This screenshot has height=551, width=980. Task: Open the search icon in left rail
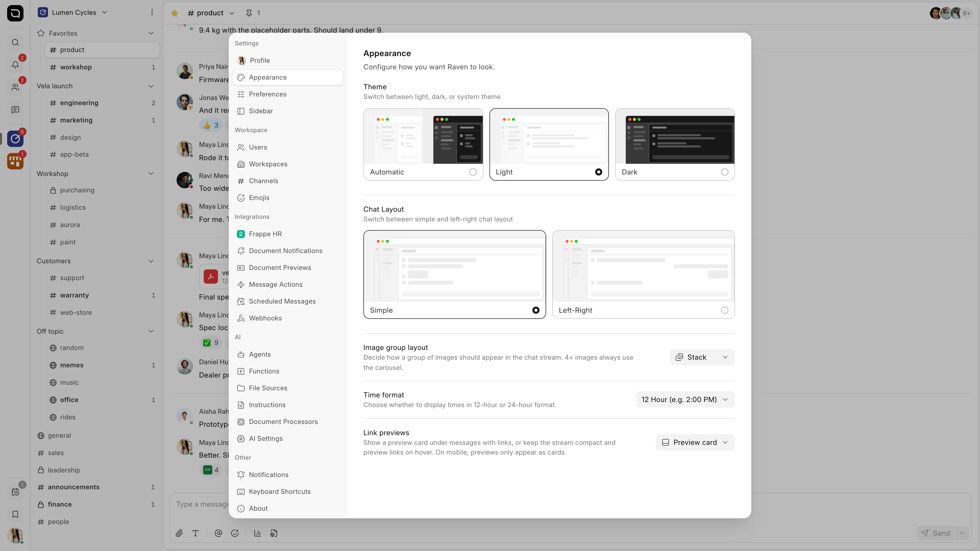[x=15, y=42]
